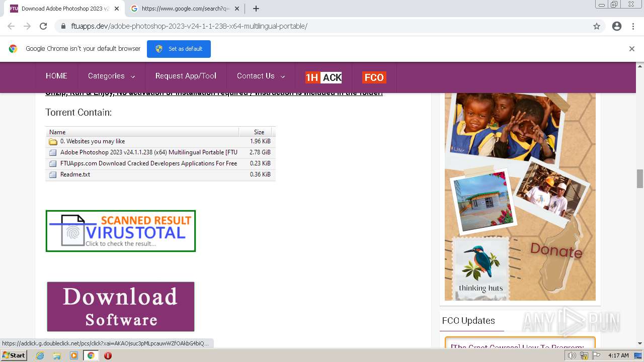The height and width of the screenshot is (362, 644).
Task: Select the FTUApps.com Download Cracked file row
Action: (x=160, y=163)
